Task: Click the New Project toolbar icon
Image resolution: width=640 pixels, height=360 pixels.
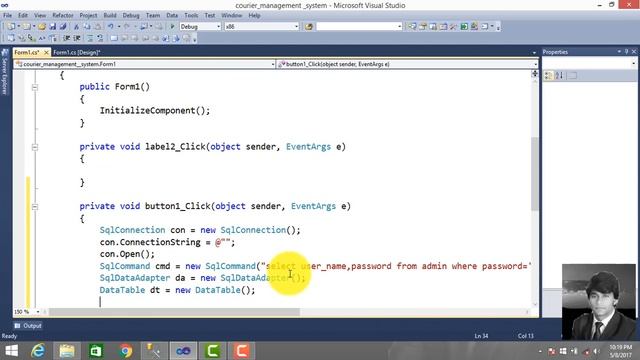Action: [11, 27]
